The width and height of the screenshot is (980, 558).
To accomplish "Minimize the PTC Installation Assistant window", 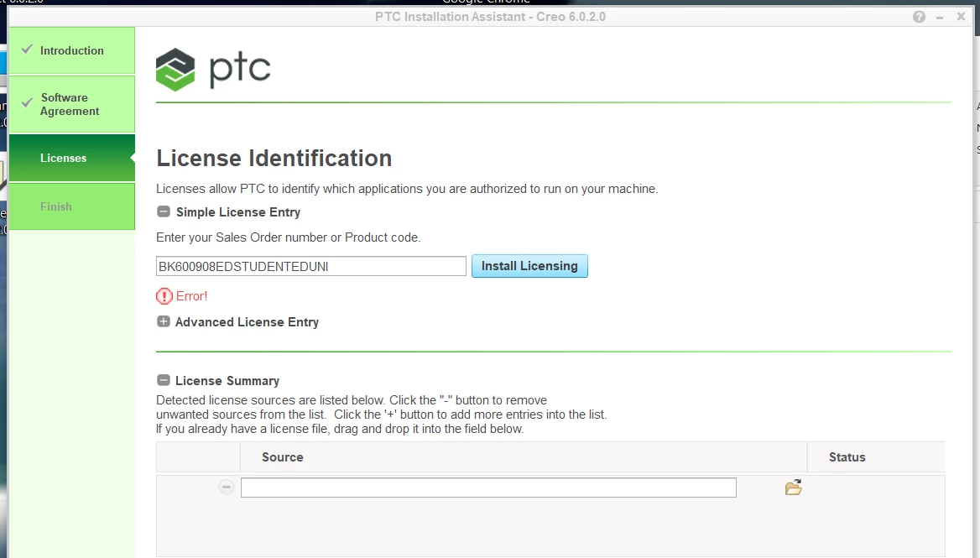I will point(940,18).
